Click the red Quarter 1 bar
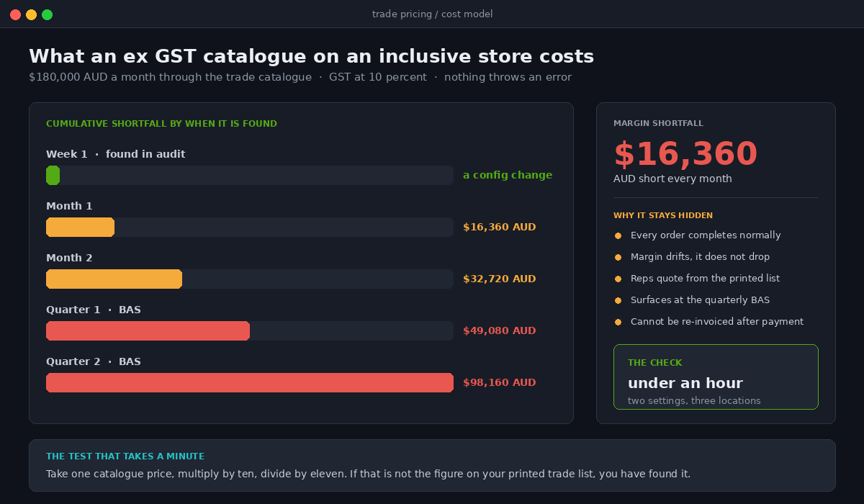The height and width of the screenshot is (504, 864). (148, 330)
